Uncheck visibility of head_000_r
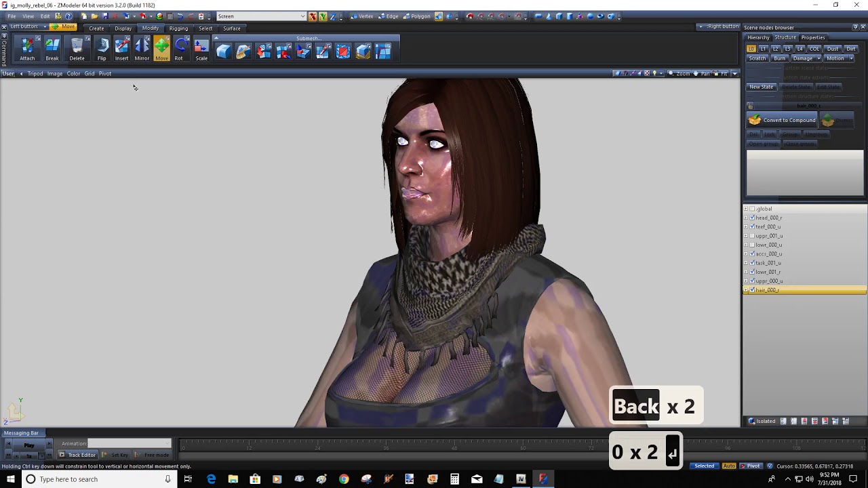The height and width of the screenshot is (488, 868). coord(752,218)
